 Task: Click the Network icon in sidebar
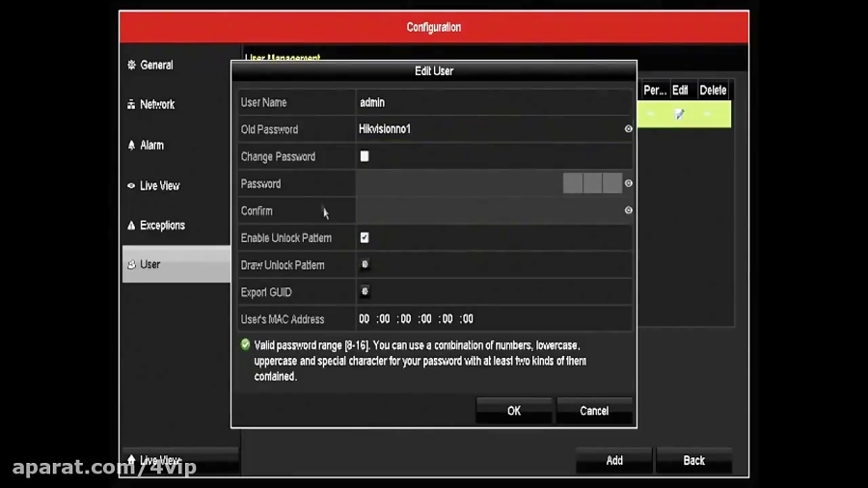(x=131, y=104)
